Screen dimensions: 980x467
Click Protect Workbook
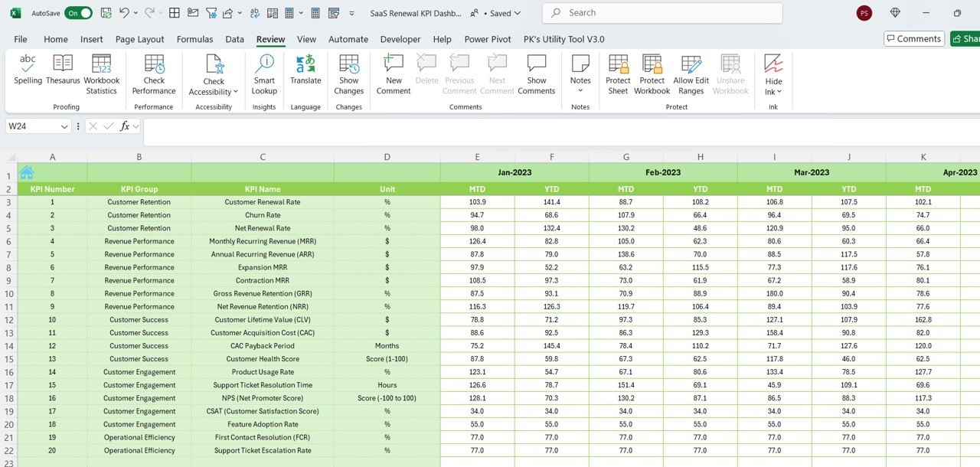pos(652,74)
